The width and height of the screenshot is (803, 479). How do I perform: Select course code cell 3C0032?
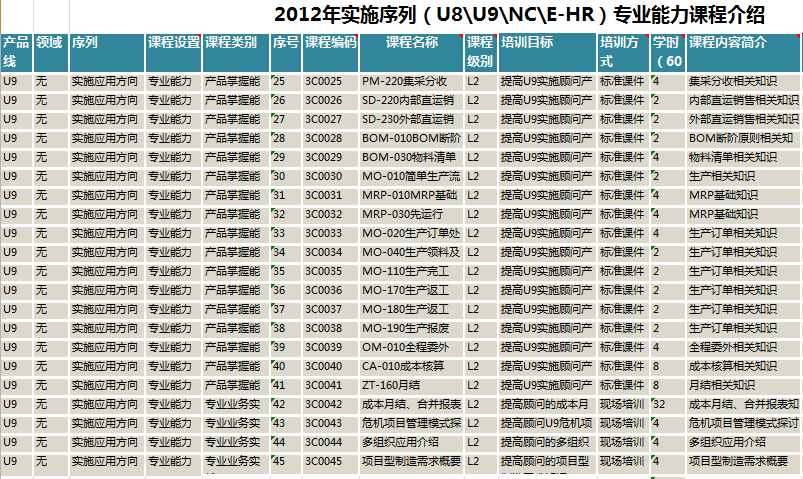point(330,214)
